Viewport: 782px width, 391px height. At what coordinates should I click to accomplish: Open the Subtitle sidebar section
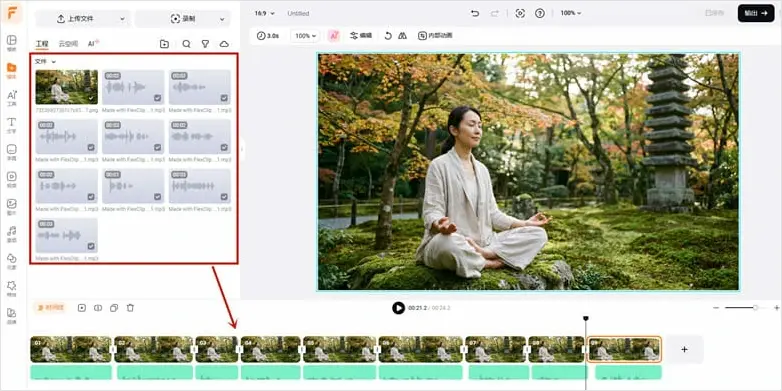coord(11,152)
